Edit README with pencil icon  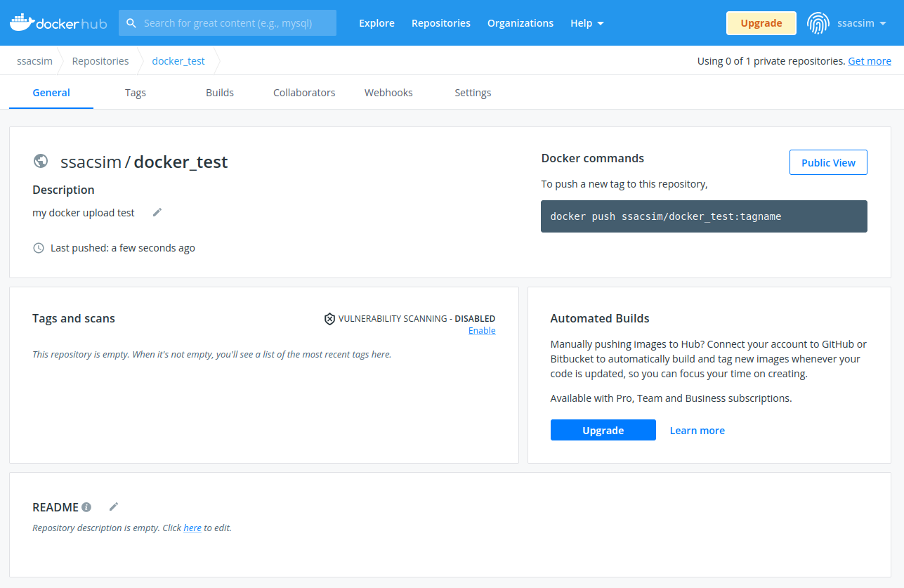(x=114, y=507)
